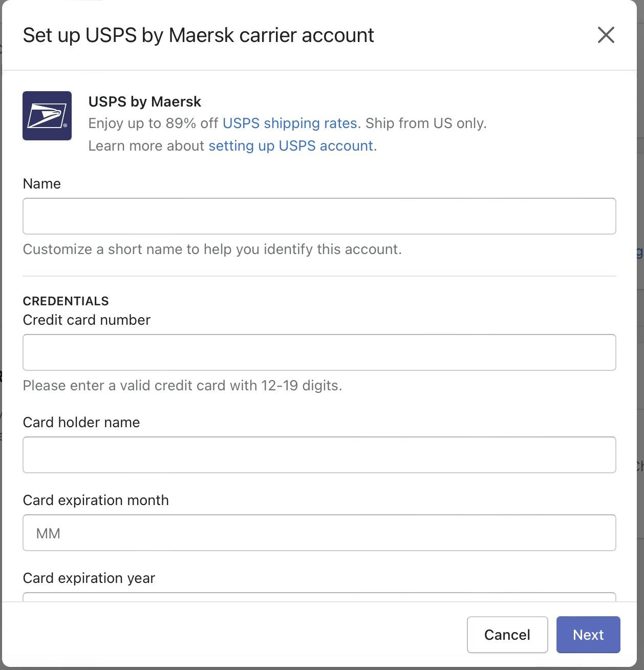This screenshot has width=644, height=670.
Task: Click the CREDENTIALS section heading
Action: [66, 301]
